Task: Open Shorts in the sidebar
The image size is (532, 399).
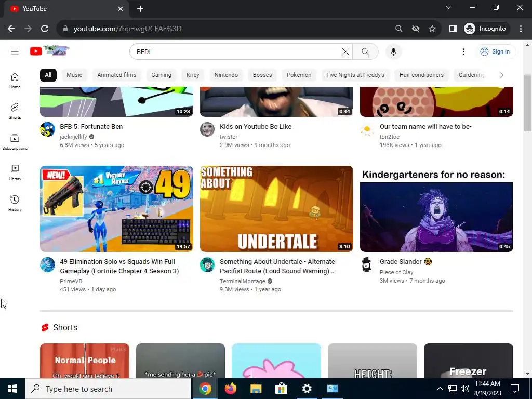Action: click(15, 111)
